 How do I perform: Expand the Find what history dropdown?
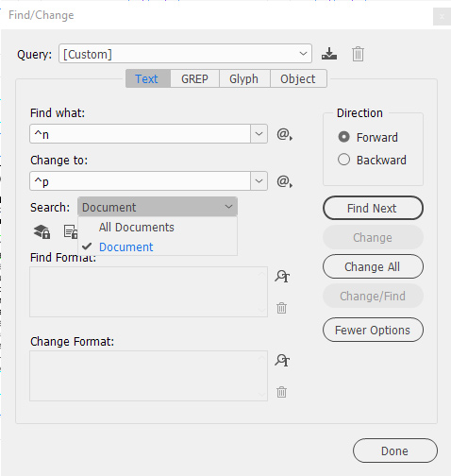259,134
